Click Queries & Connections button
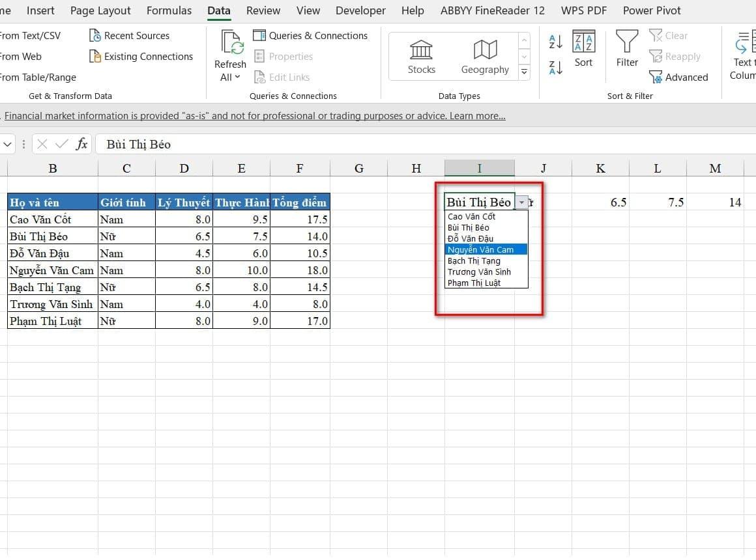 310,36
